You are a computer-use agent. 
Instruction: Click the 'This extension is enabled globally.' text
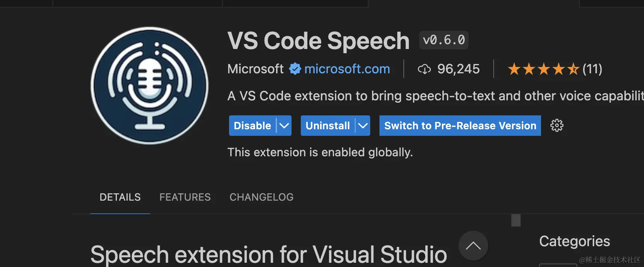click(320, 152)
